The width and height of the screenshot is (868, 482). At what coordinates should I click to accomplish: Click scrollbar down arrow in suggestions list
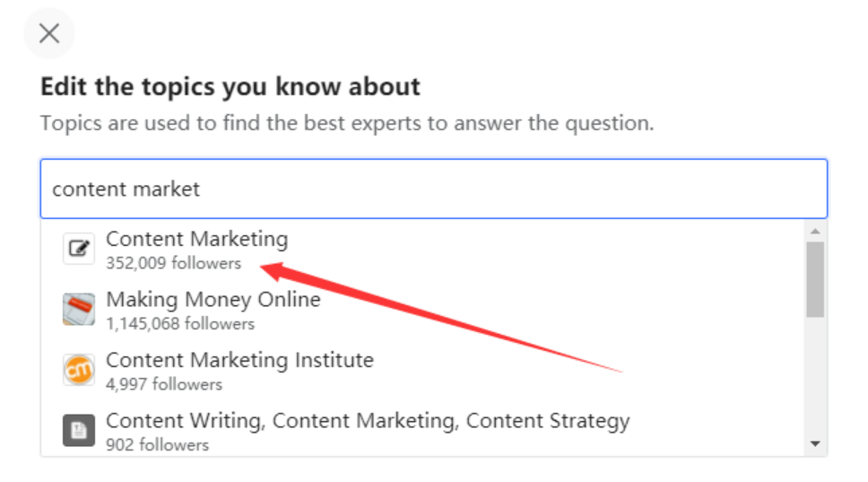(x=815, y=443)
